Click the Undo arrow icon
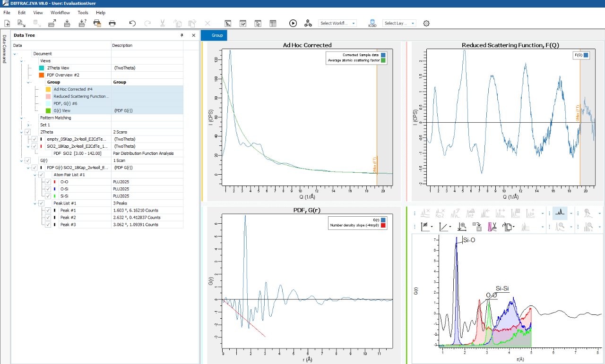This screenshot has width=605, height=364. 132,23
